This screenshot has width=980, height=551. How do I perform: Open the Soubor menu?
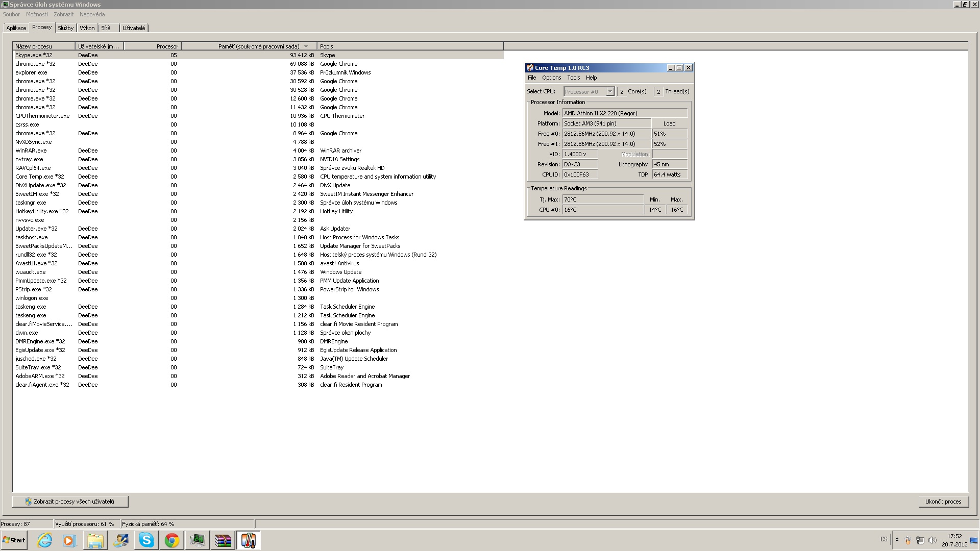[11, 14]
